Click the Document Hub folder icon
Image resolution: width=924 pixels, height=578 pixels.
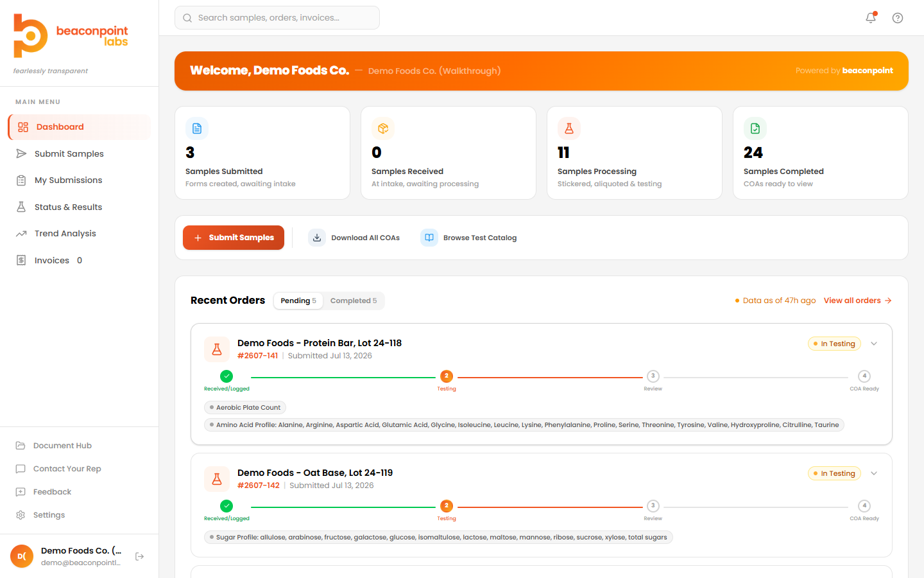[x=21, y=446]
